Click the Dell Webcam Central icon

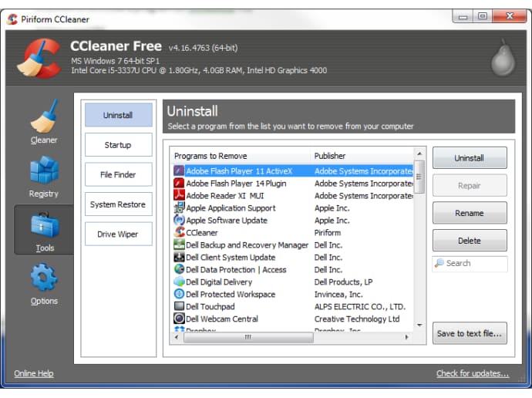click(179, 319)
